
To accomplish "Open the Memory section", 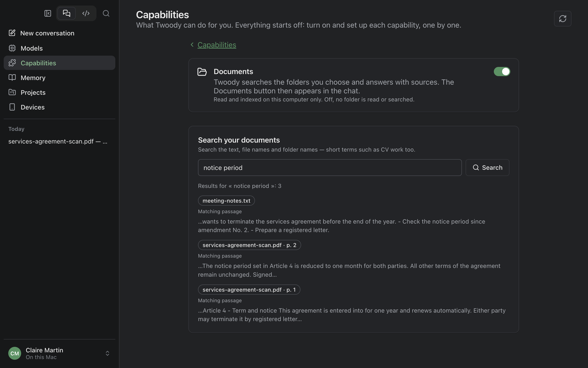I will [x=59, y=78].
